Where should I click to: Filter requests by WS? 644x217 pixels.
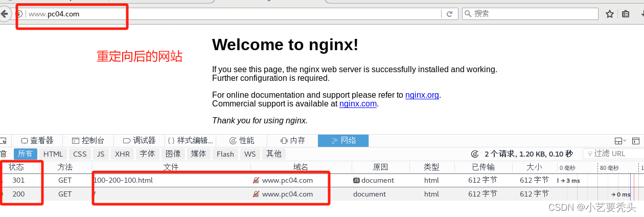pyautogui.click(x=249, y=154)
